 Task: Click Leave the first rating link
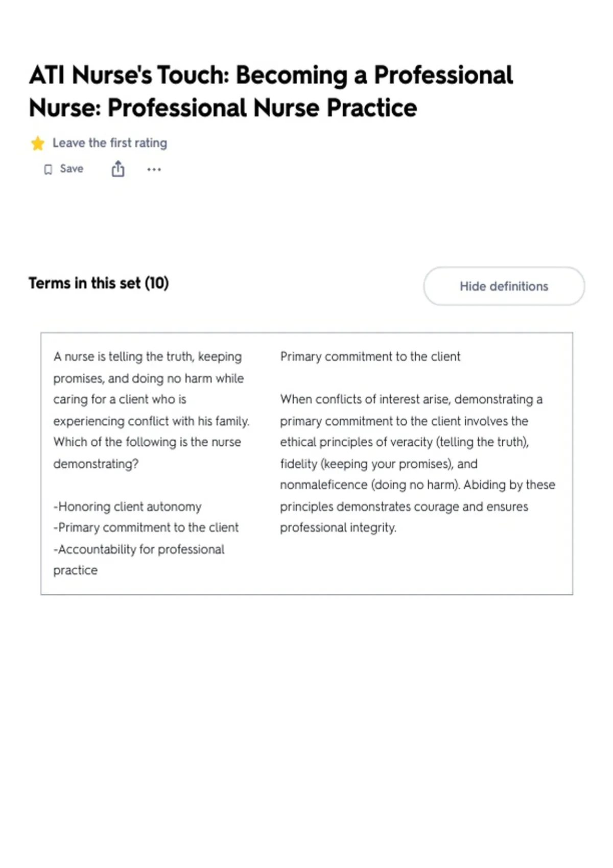point(110,143)
